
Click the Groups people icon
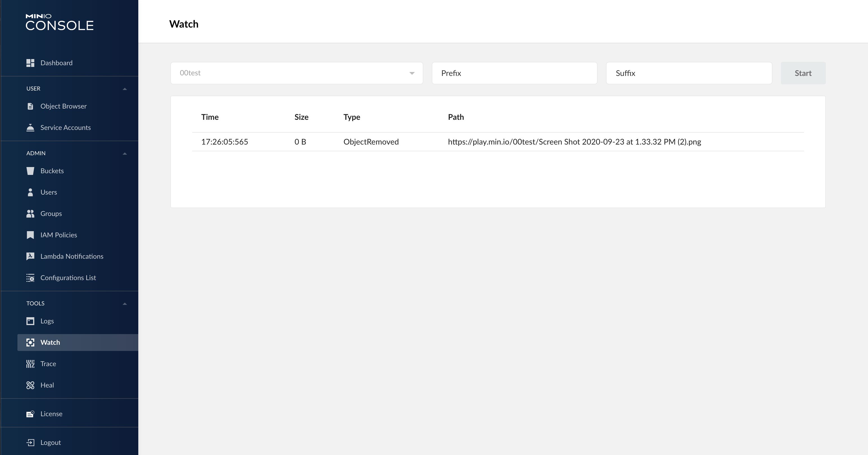(x=30, y=214)
